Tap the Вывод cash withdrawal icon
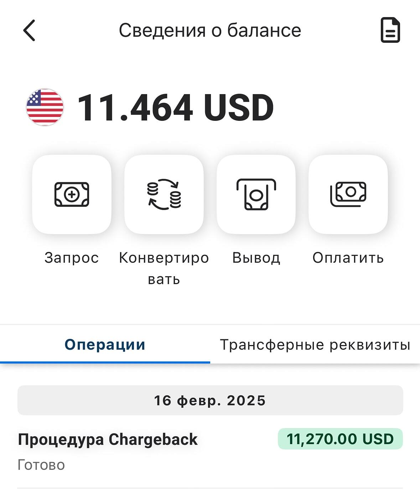Viewport: 420px width, 504px height. click(256, 194)
